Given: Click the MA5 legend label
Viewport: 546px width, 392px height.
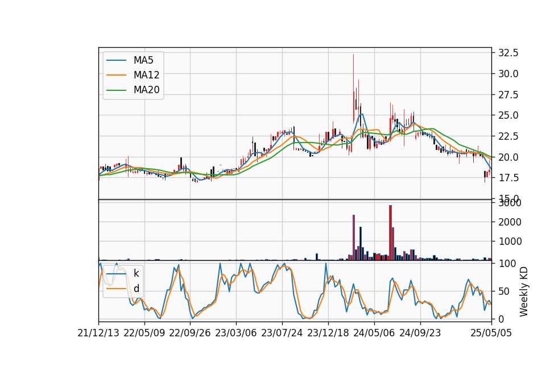Looking at the screenshot, I should point(143,60).
